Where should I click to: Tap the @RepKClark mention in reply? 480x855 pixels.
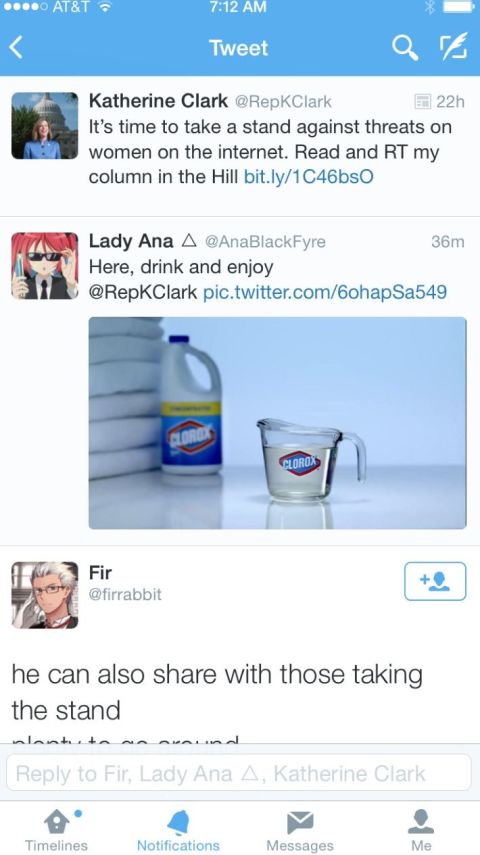(x=143, y=292)
